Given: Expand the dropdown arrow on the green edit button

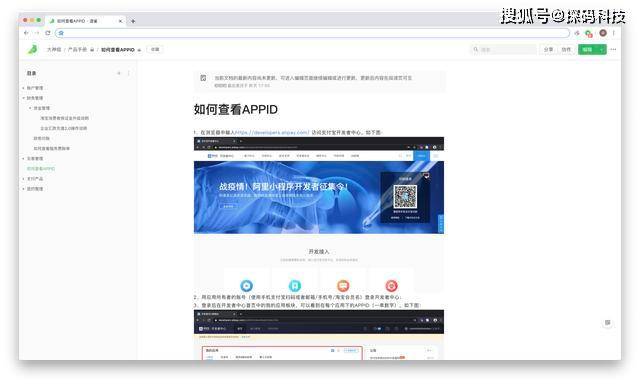Looking at the screenshot, I should pyautogui.click(x=602, y=49).
